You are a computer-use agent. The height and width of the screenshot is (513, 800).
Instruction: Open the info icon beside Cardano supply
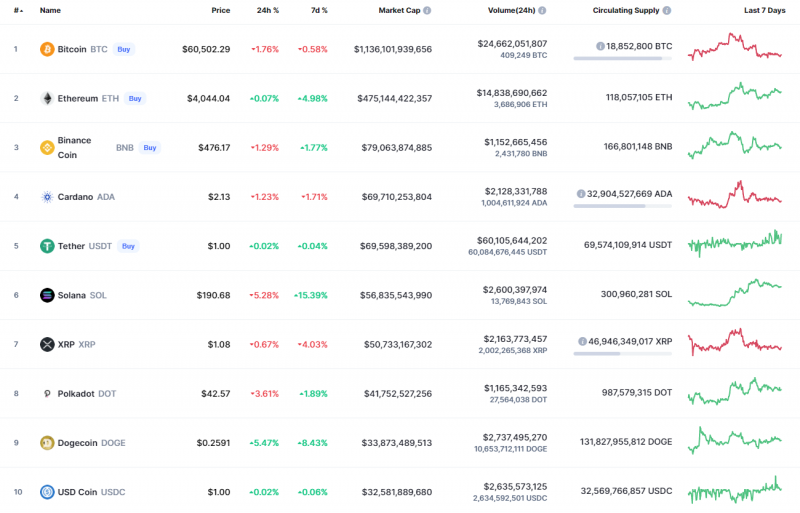tap(581, 194)
